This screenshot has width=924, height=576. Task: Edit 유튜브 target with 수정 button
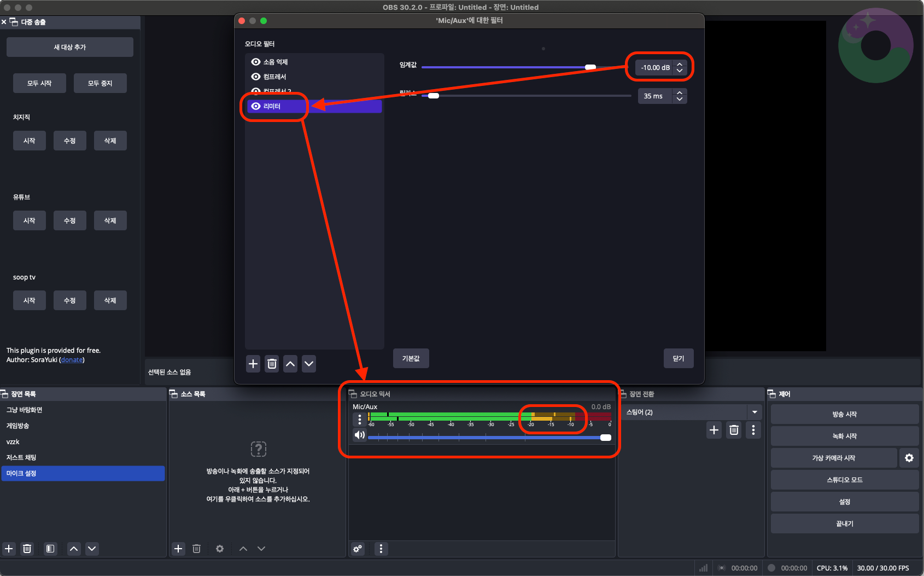coord(70,220)
